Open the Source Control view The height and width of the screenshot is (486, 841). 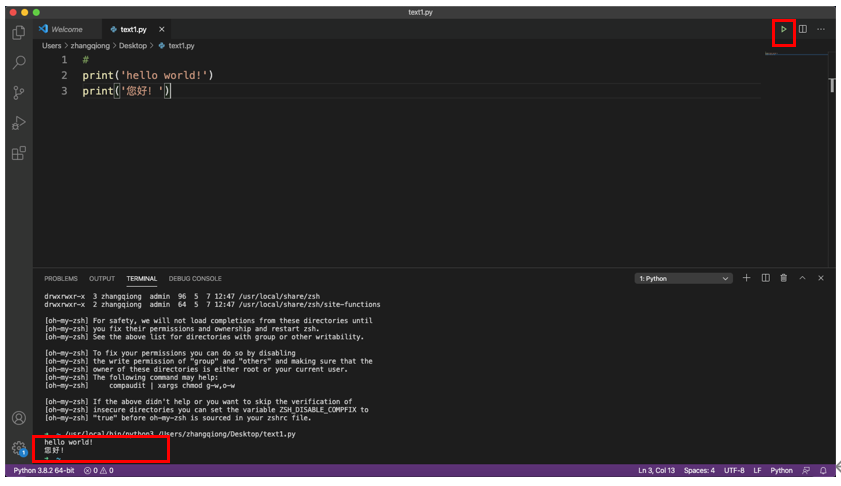19,93
